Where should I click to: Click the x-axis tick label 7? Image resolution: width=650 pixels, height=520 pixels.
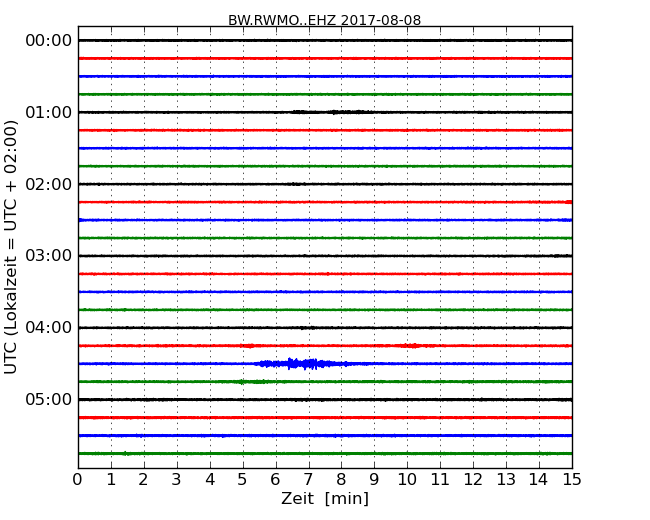pos(308,479)
